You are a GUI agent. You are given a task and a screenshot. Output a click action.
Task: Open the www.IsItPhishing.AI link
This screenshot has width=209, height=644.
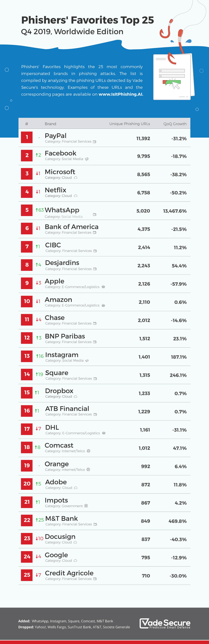(x=121, y=94)
